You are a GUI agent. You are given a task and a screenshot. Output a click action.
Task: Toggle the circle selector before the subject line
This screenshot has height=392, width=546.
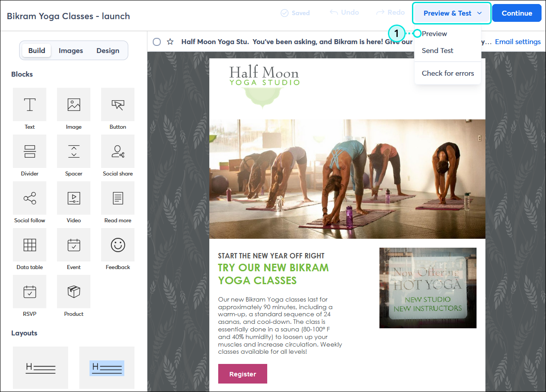[157, 42]
